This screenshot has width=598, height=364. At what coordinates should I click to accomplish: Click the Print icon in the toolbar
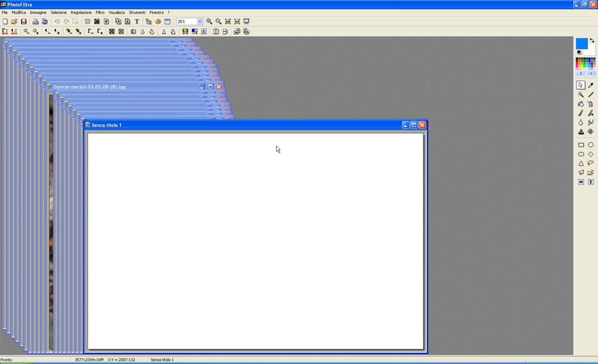36,22
